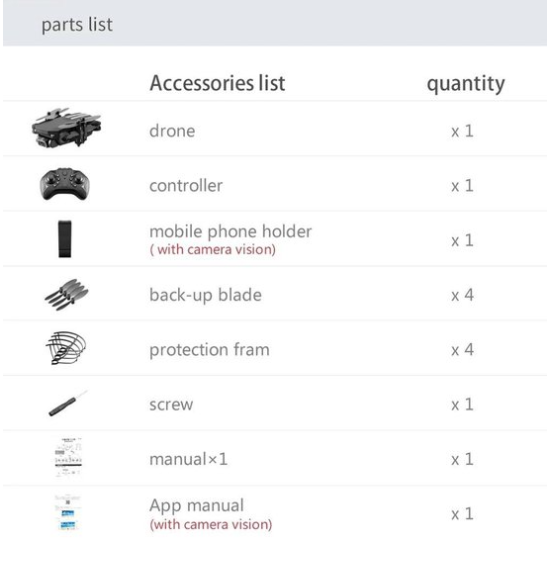Click the 'App manual' label
551x576 pixels.
tap(197, 506)
